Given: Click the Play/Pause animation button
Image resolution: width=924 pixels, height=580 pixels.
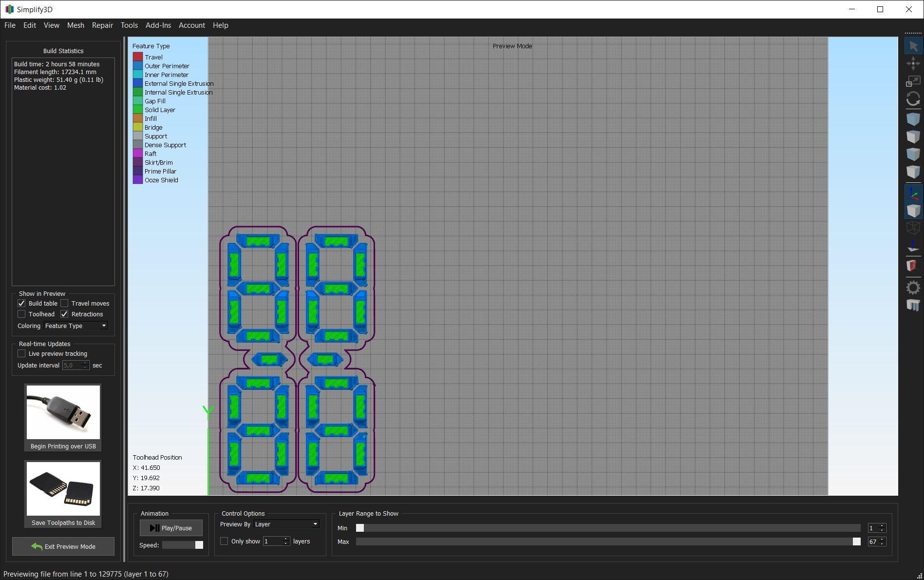Looking at the screenshot, I should [x=171, y=528].
